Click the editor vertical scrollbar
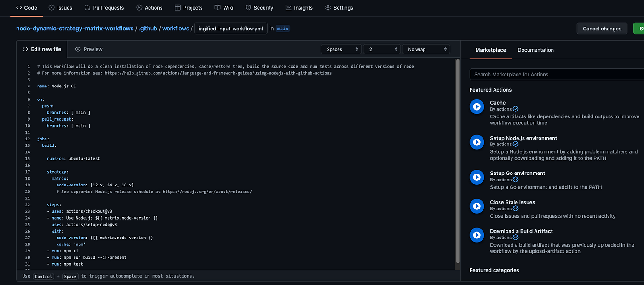The width and height of the screenshot is (644, 285). tap(457, 161)
